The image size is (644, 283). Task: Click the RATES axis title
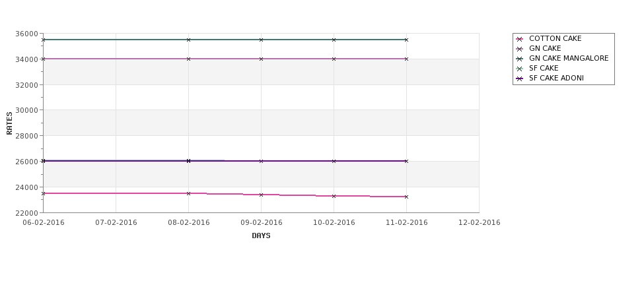pos(9,123)
